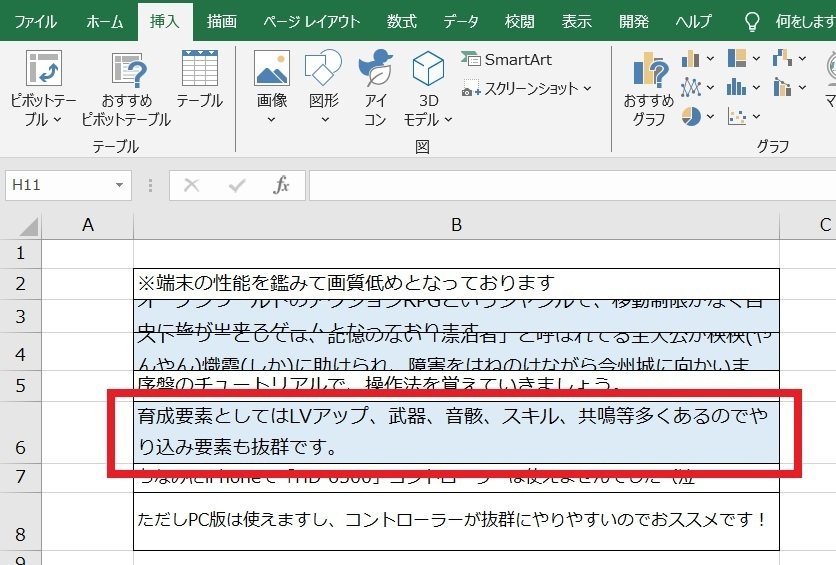Switch to the ホーム tab
Screen dimensions: 836x565
(104, 21)
